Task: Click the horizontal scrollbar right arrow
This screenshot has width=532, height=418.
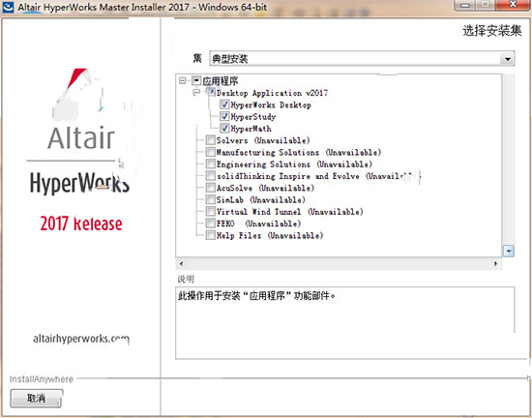Action: [x=495, y=263]
